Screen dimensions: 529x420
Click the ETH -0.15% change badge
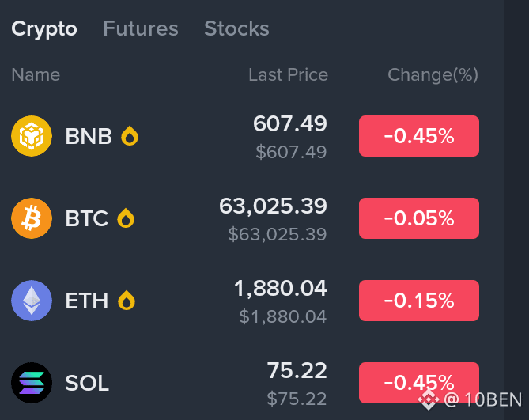pyautogui.click(x=419, y=301)
